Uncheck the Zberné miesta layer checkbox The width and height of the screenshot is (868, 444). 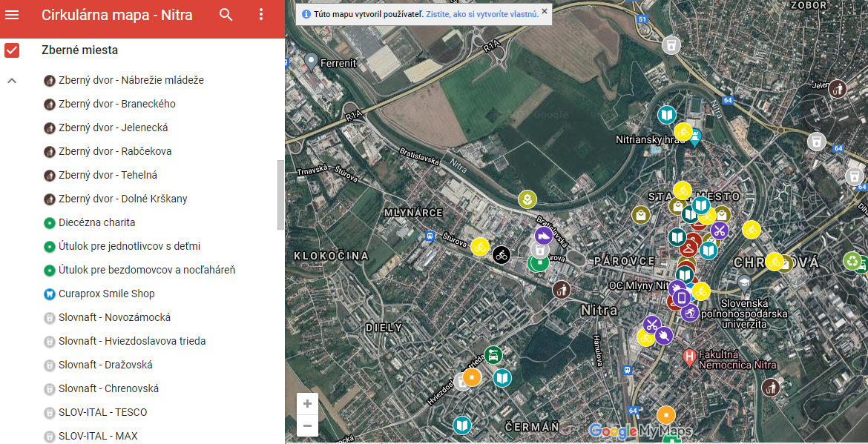click(10, 50)
